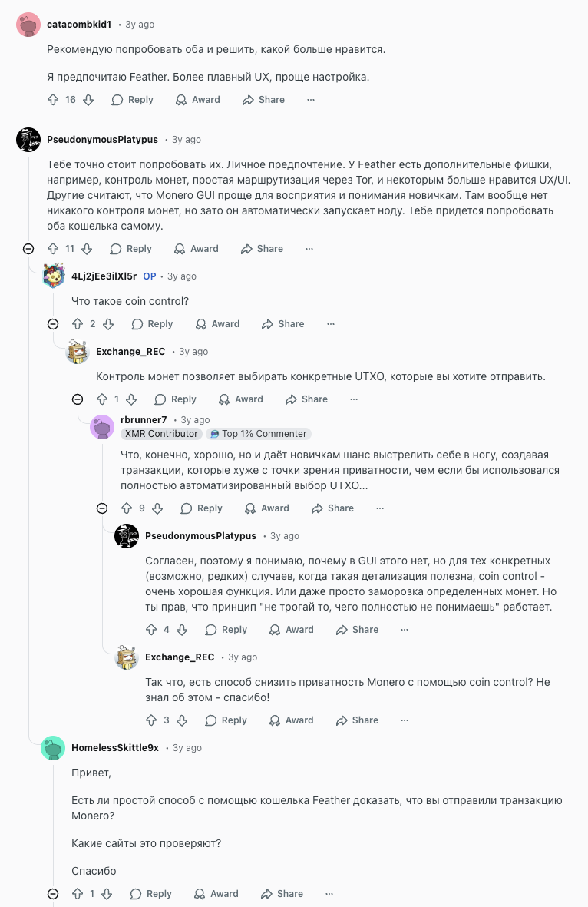Open more options on last Exchange_REC comment
This screenshot has width=588, height=907.
405,720
